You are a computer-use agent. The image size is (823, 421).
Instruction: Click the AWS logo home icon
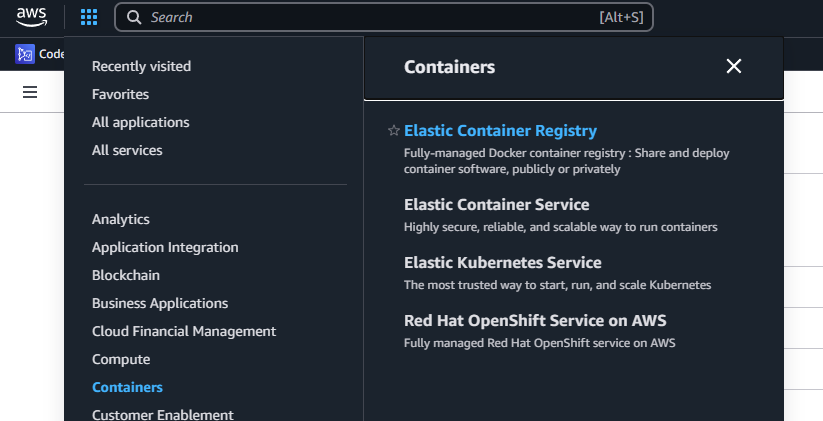[31, 17]
